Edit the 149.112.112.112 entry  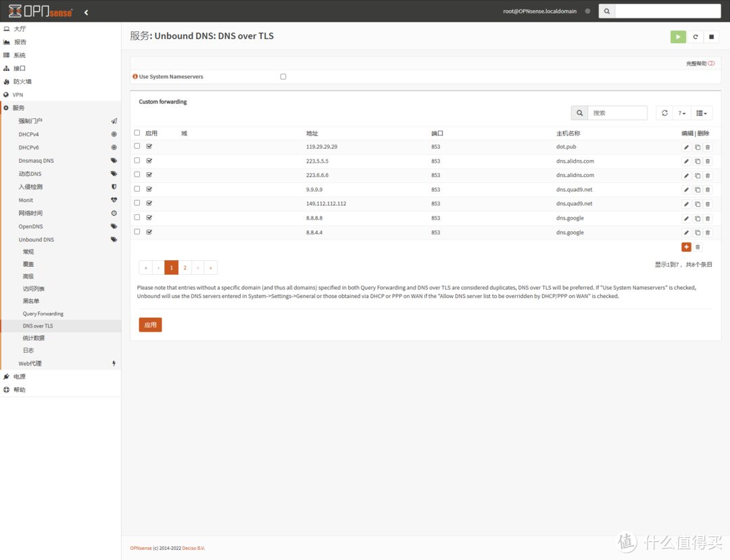[x=686, y=204]
